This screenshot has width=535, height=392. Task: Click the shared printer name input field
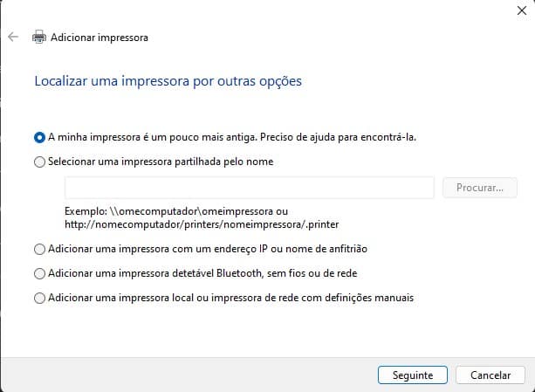(250, 188)
